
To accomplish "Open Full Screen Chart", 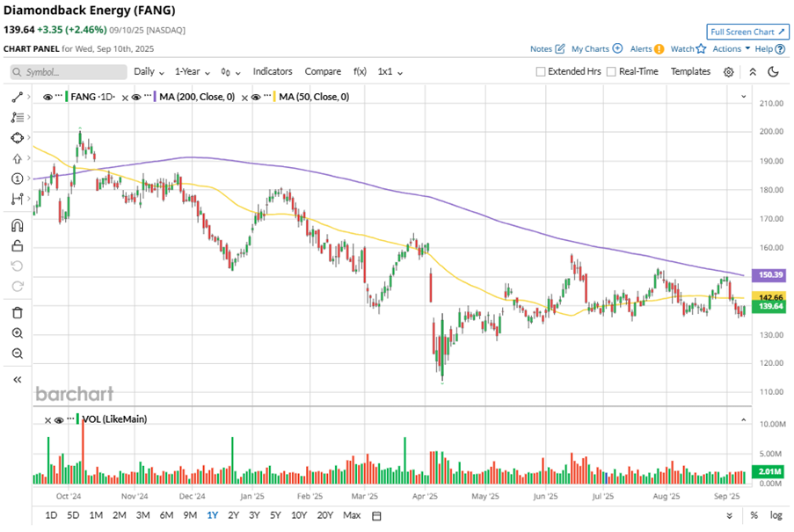I will 747,32.
